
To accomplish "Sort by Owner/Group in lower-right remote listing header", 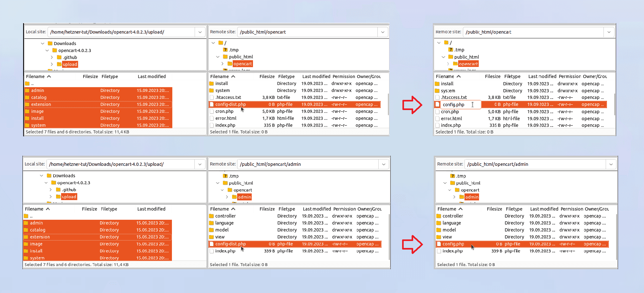I will [x=597, y=209].
